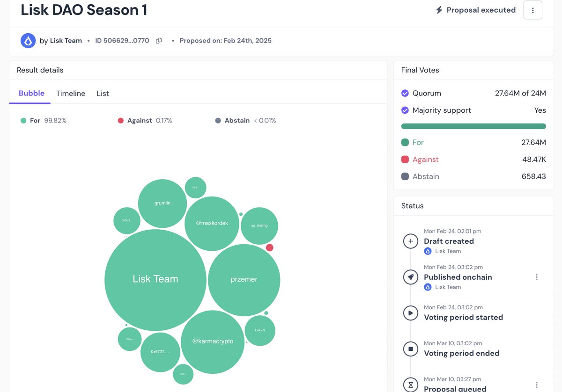562x392 pixels.
Task: Click the play icon beside Voting period started
Action: [x=411, y=313]
